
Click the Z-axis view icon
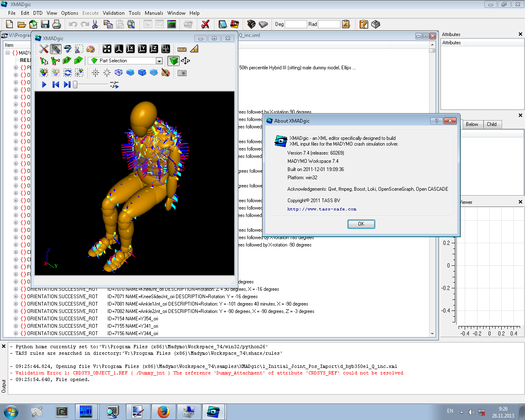point(154,49)
